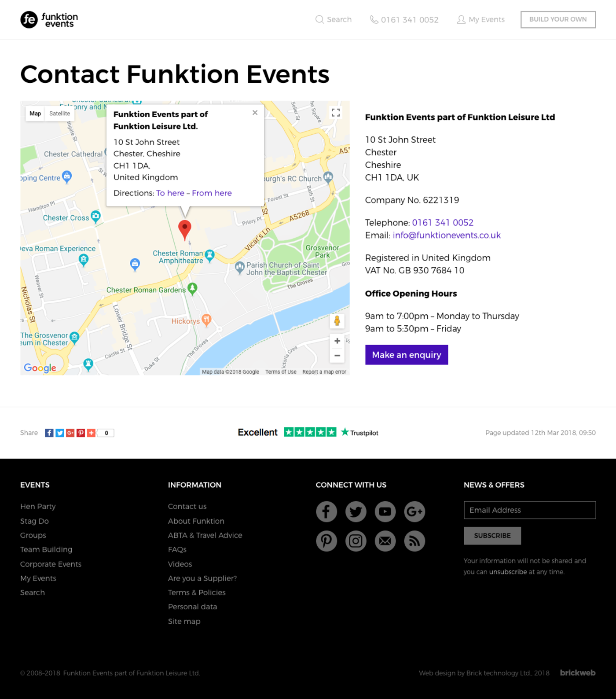
Task: Toggle fullscreen view on the map
Action: pos(336,113)
